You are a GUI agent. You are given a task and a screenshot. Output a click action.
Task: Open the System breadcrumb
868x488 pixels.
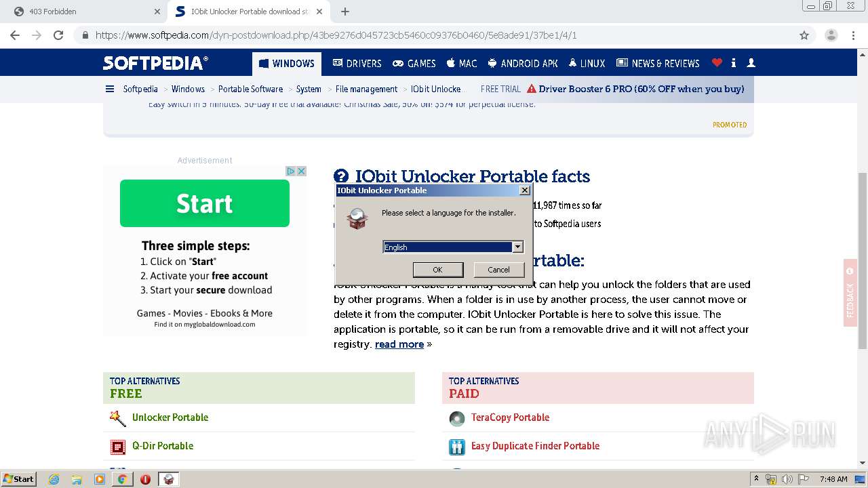pos(309,89)
